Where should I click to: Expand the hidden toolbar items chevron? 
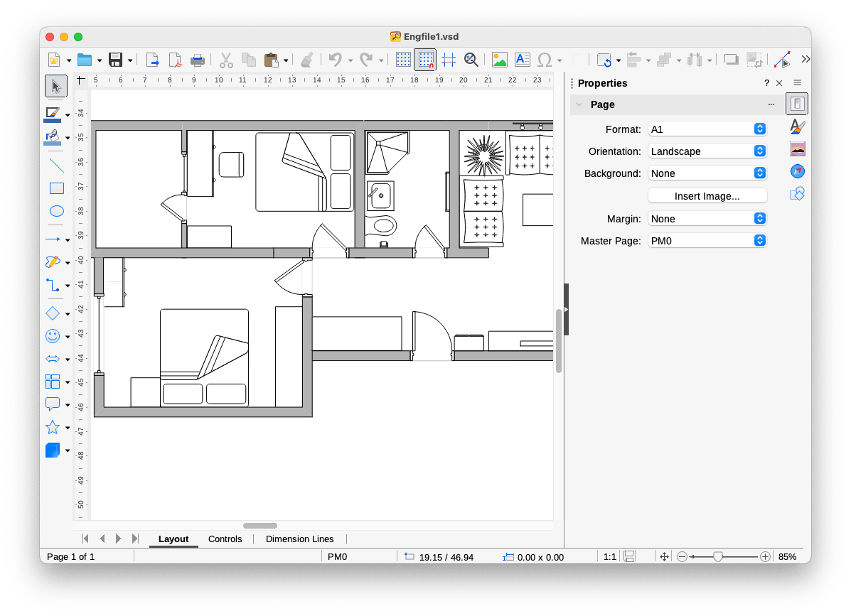tap(805, 59)
